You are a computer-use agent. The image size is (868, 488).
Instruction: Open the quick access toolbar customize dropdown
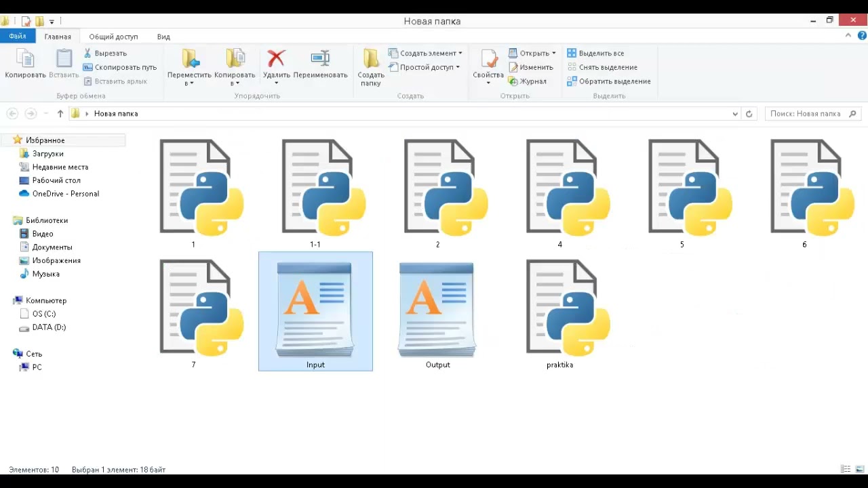click(x=52, y=22)
